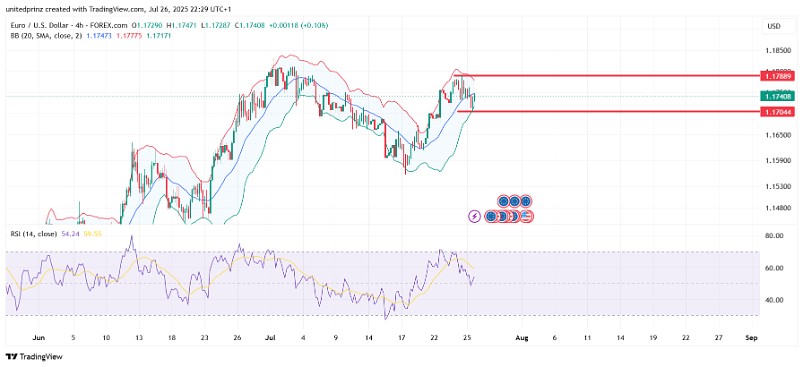This screenshot has height=367, width=803.
Task: Click the 13 date label on time axis
Action: click(139, 338)
